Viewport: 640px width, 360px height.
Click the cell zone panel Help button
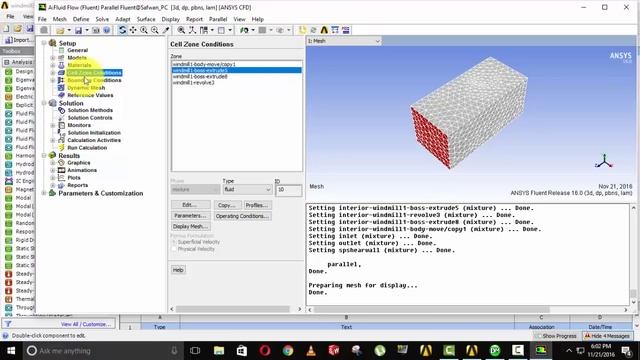point(178,270)
